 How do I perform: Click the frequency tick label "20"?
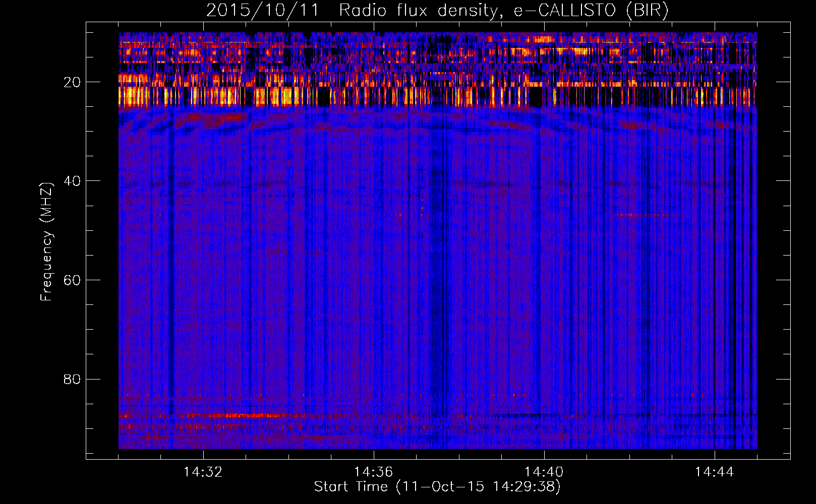pyautogui.click(x=72, y=82)
